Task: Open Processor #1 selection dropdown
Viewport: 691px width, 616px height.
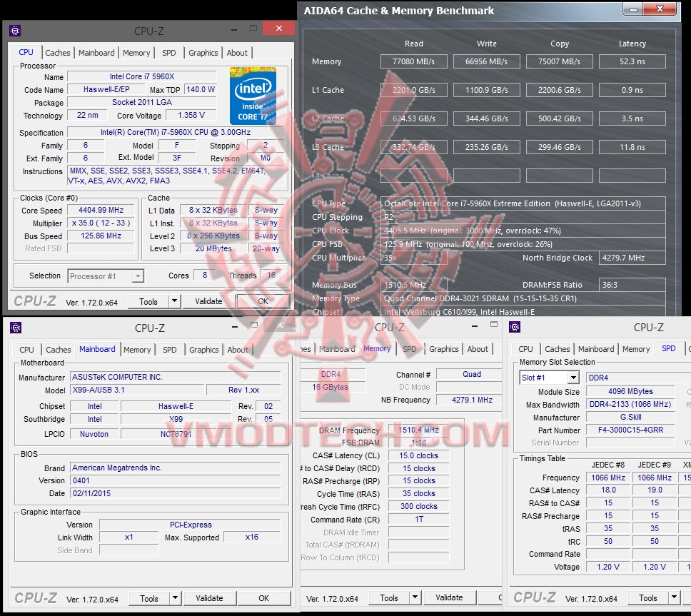Action: point(106,276)
